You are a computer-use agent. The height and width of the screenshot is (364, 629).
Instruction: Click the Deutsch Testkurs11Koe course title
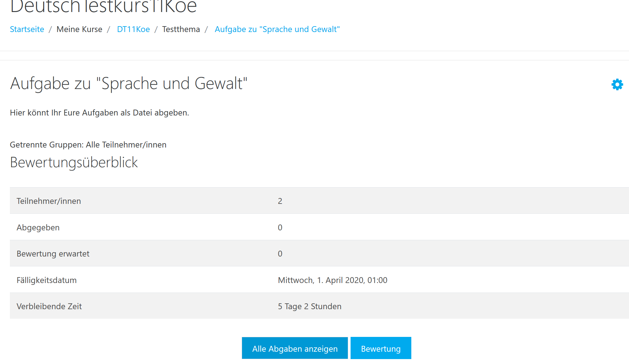[103, 6]
